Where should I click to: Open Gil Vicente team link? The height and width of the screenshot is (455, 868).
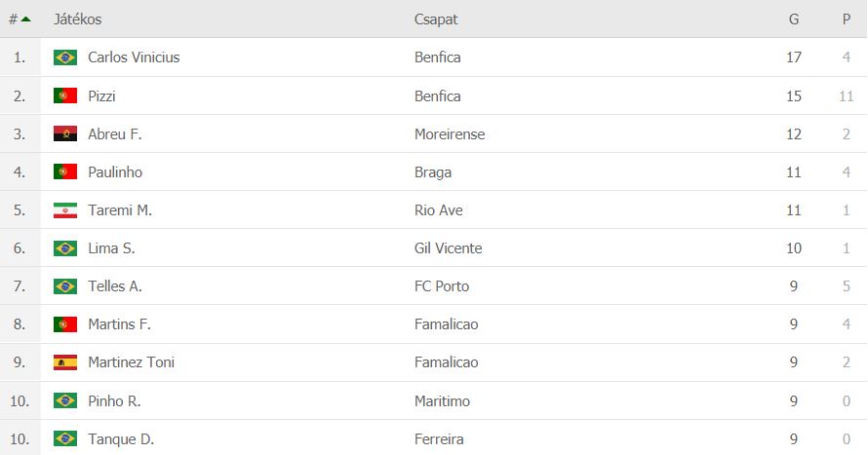449,248
